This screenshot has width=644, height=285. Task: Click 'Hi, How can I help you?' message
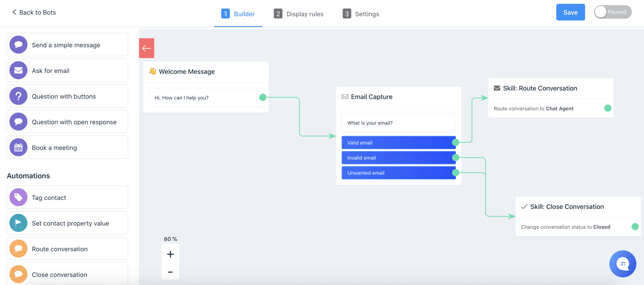click(x=206, y=98)
